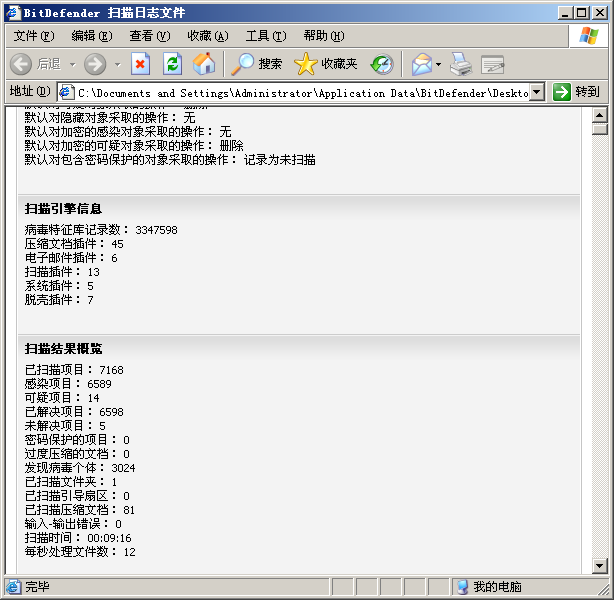Open the 收藏(A) menu
The image size is (614, 600).
coord(208,36)
